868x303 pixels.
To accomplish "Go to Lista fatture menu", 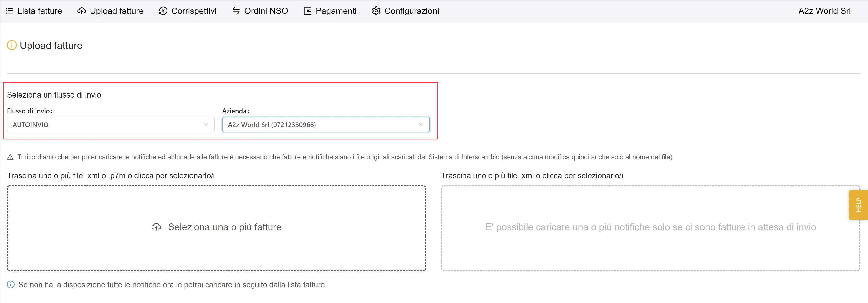I will pos(39,11).
